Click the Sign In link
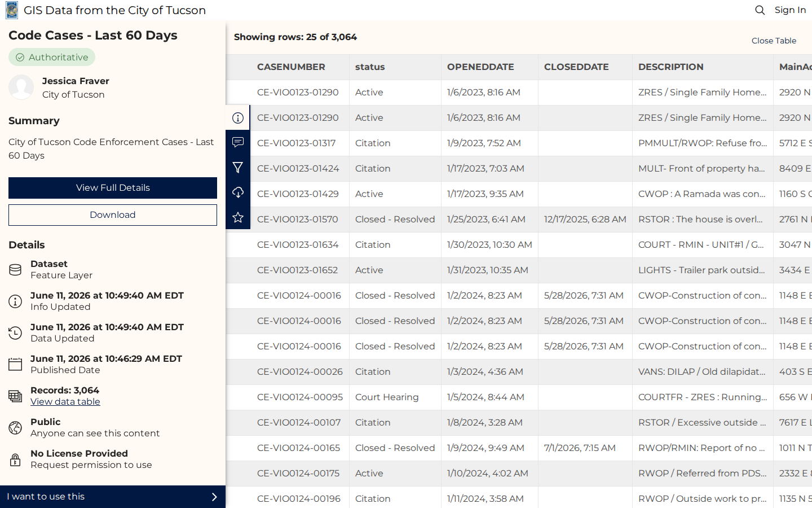The image size is (812, 508). click(790, 10)
